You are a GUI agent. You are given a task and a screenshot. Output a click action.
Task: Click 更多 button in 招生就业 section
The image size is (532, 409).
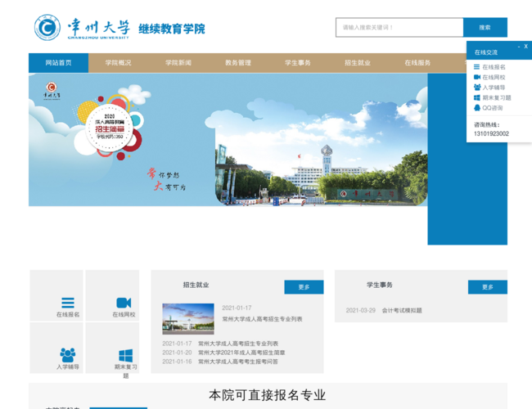pos(304,287)
